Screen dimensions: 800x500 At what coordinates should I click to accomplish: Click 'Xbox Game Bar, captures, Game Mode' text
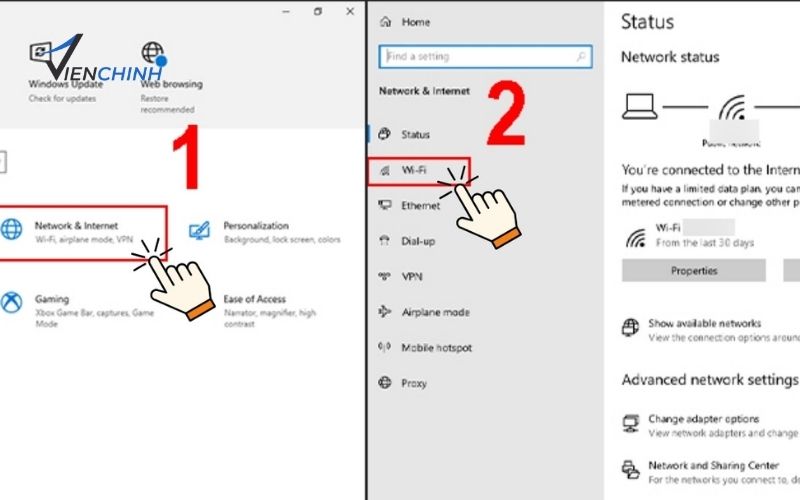click(94, 318)
